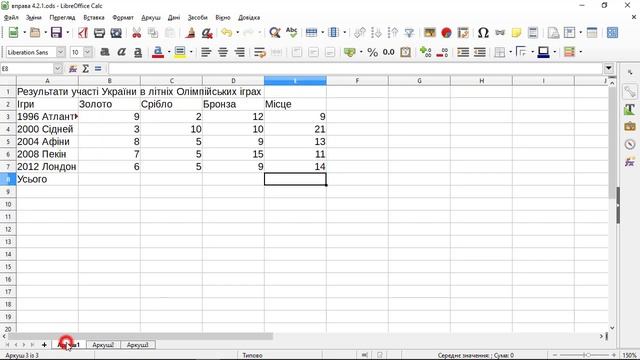Insert a pivot table

463,33
